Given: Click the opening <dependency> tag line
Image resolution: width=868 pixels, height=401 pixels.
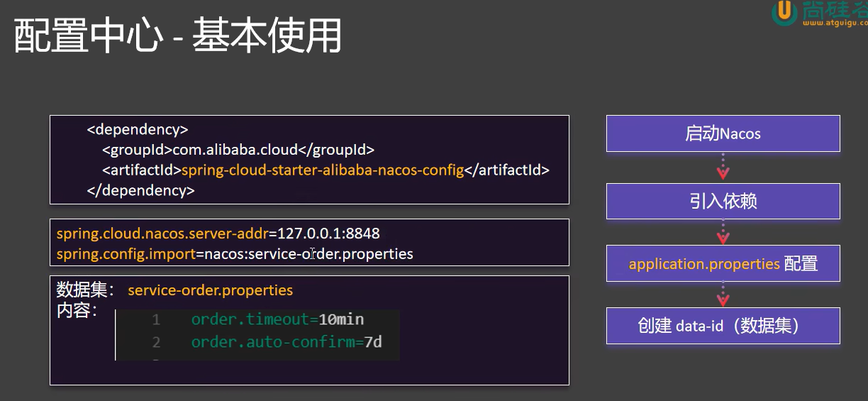Looking at the screenshot, I should pos(138,130).
